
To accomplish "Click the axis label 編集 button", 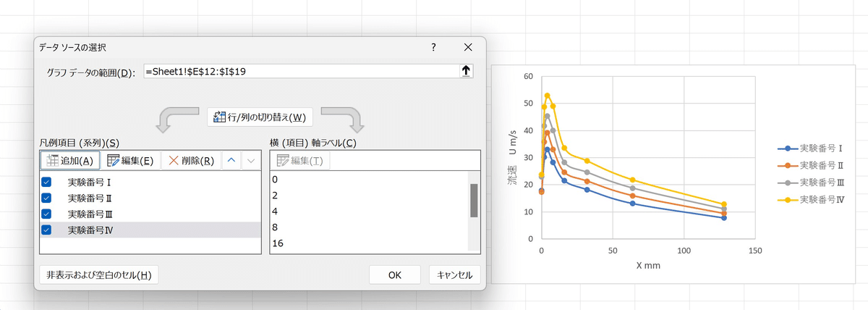I will click(299, 161).
